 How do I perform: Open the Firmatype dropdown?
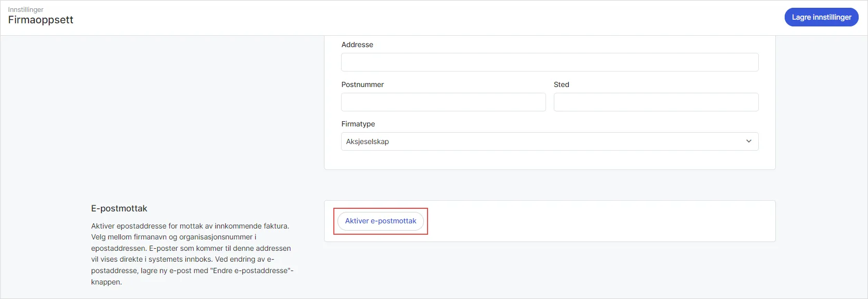[x=549, y=141]
